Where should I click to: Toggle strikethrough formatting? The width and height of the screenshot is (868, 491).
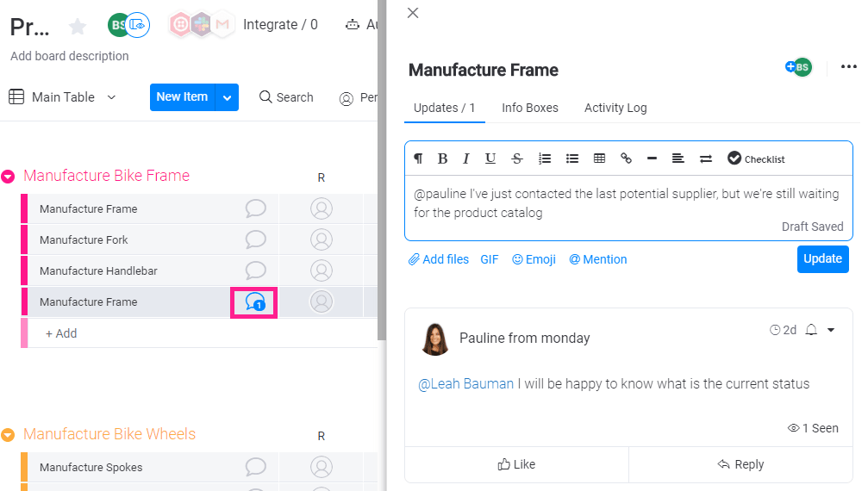coord(517,158)
